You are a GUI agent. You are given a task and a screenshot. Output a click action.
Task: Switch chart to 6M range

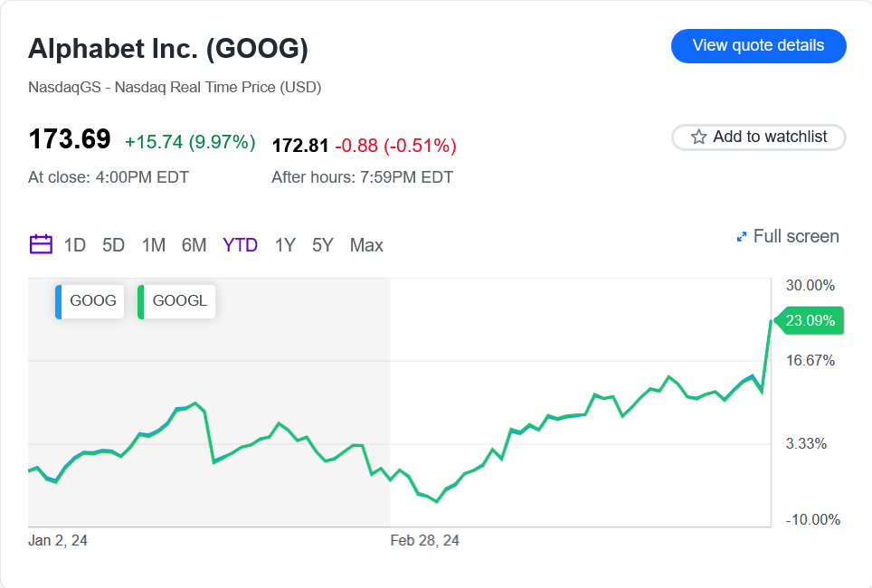coord(194,245)
